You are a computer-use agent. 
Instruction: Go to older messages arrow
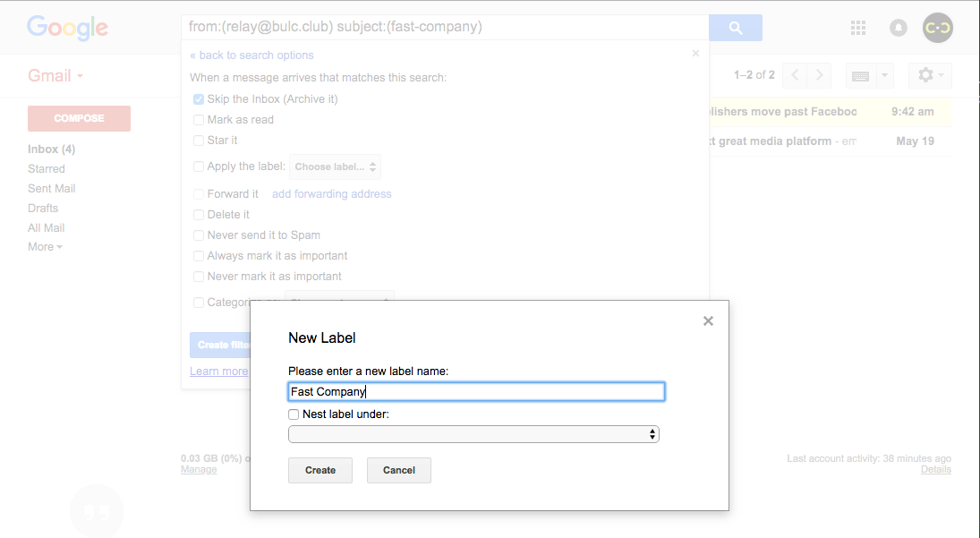pyautogui.click(x=819, y=75)
